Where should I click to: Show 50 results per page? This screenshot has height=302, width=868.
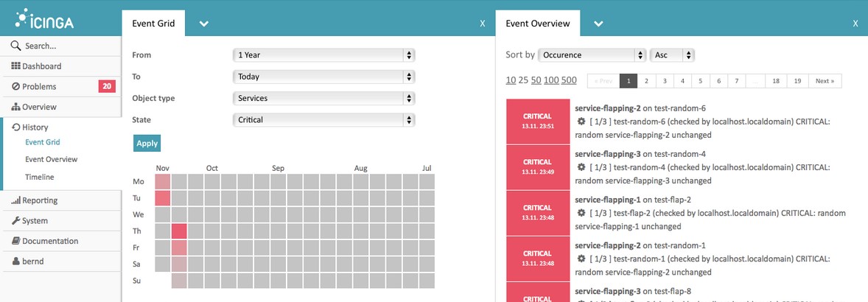coord(536,80)
